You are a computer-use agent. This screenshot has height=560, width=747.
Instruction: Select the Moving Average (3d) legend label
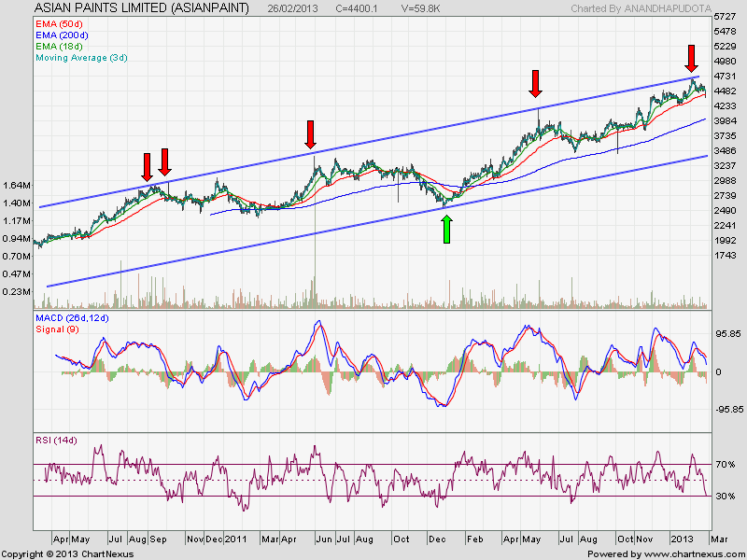coord(81,58)
